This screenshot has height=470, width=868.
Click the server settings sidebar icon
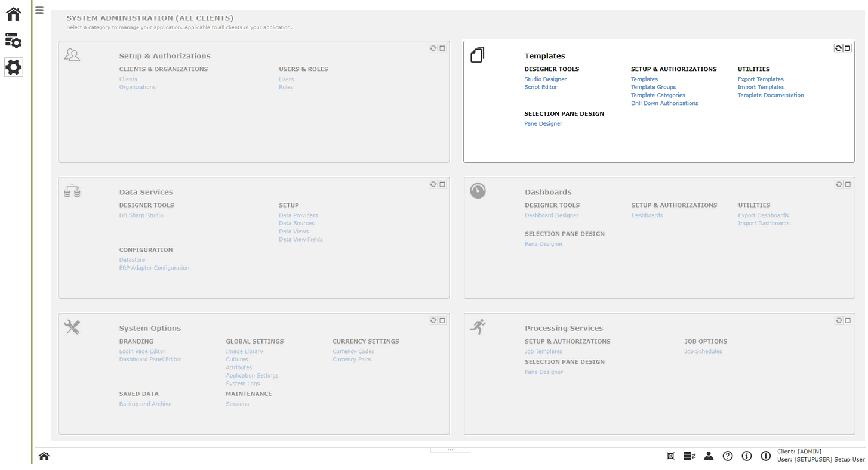[x=13, y=41]
